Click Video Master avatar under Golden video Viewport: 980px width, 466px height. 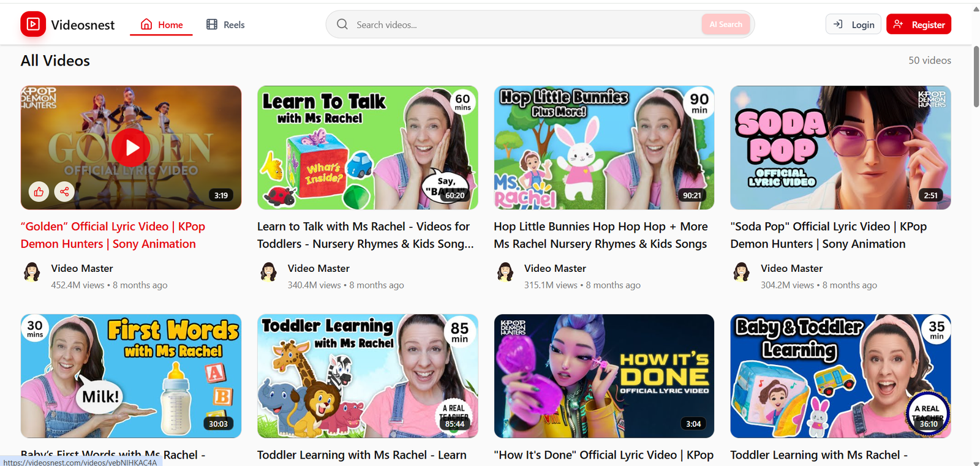(32, 271)
